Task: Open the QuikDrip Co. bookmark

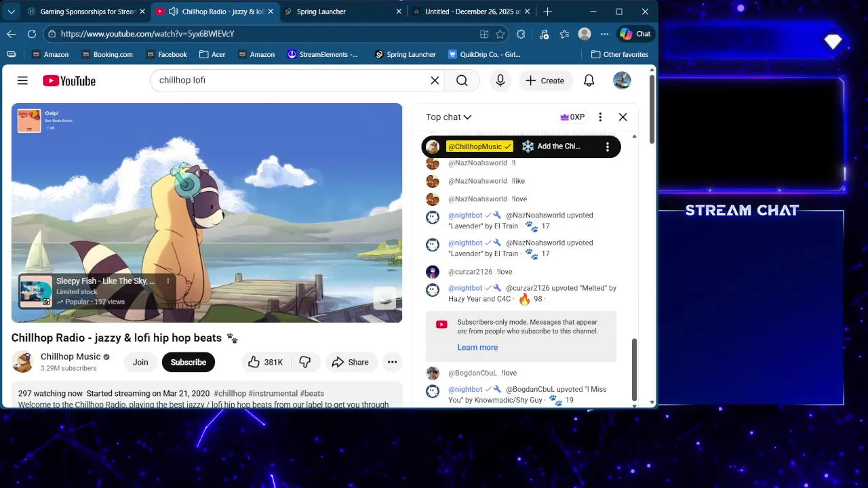Action: [x=484, y=54]
